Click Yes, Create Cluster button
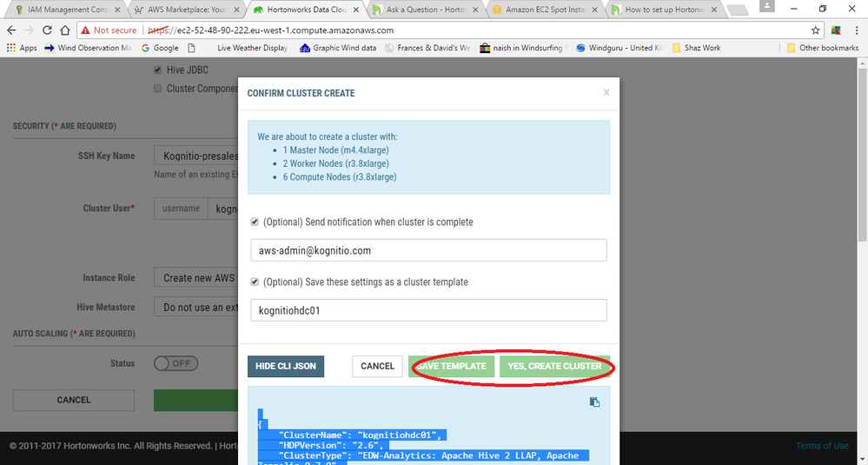 [x=554, y=367]
